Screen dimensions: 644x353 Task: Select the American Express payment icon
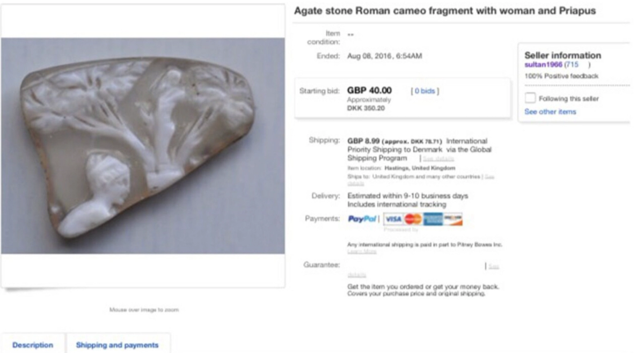[x=433, y=219]
